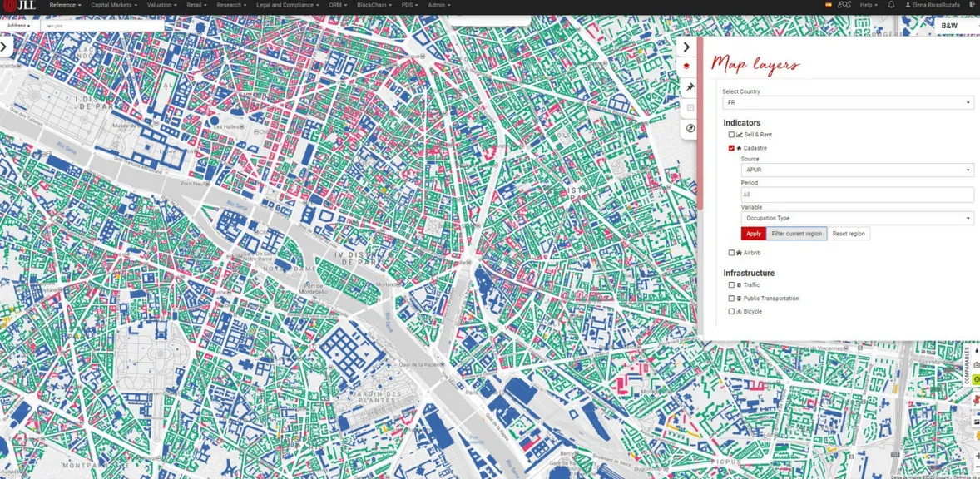Image resolution: width=980 pixels, height=479 pixels.
Task: Click the compass icon in side toolbar
Action: [689, 128]
